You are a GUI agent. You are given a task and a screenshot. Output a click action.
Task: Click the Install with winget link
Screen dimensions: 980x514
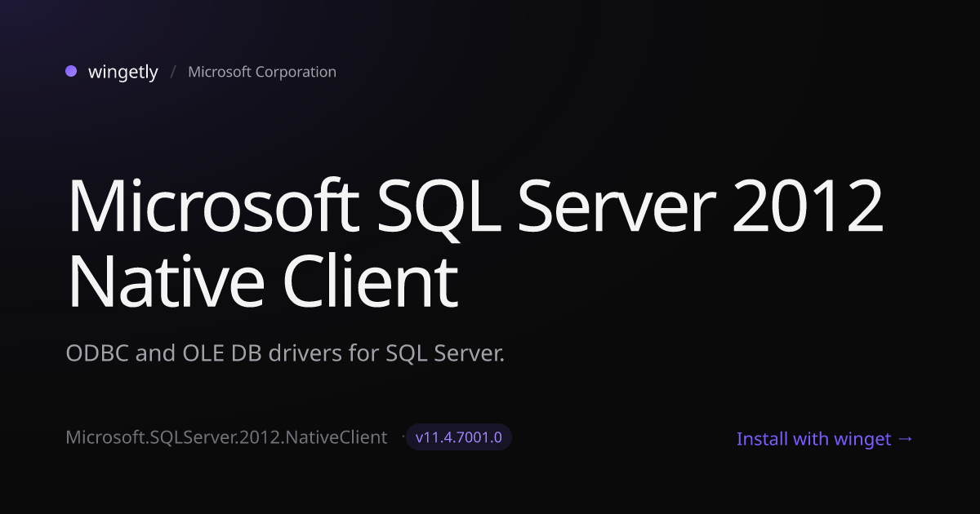point(825,439)
